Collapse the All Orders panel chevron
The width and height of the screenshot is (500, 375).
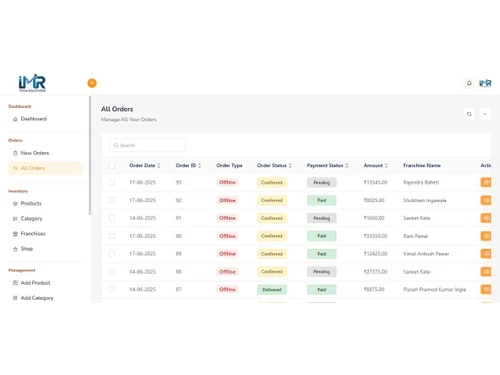tap(485, 114)
